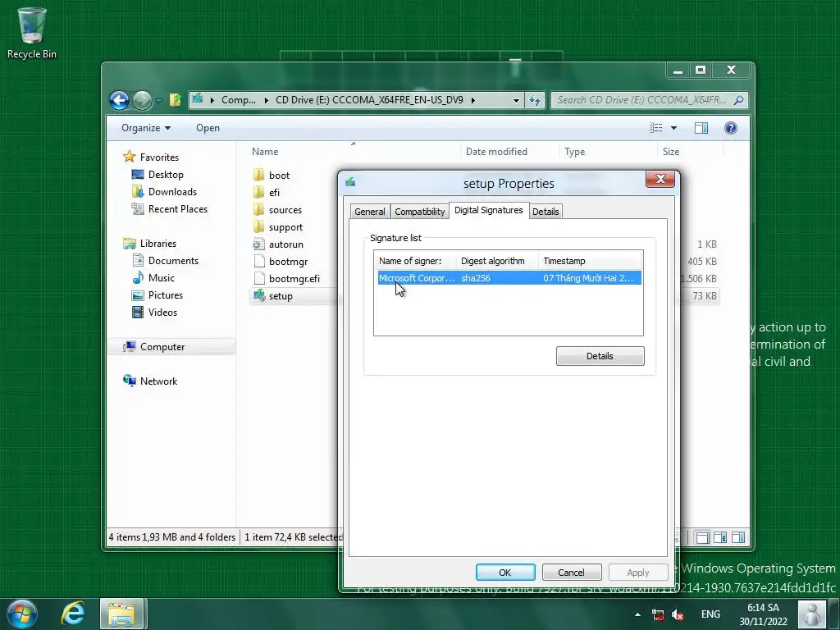Image resolution: width=840 pixels, height=630 pixels.
Task: Open Recent Places in navigation pane
Action: tap(170, 209)
